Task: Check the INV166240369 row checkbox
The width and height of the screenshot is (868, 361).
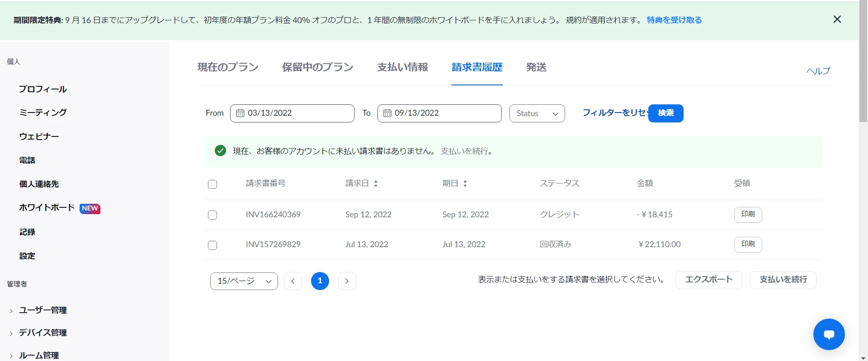Action: [x=212, y=215]
